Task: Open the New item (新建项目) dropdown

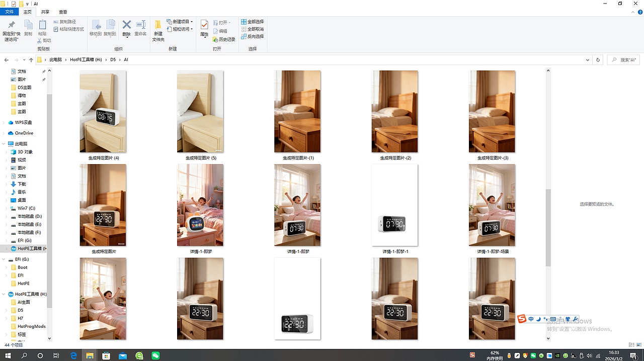Action: point(180,22)
